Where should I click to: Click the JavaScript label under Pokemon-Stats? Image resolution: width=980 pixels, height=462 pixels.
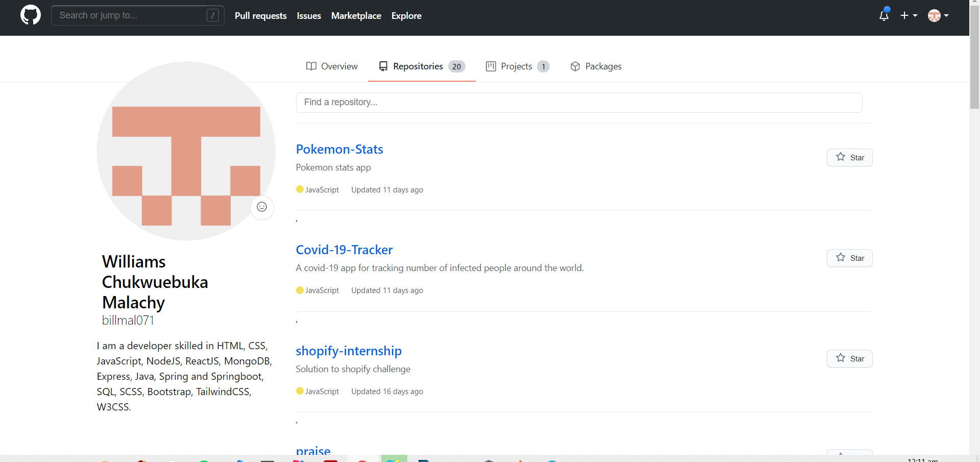click(x=322, y=190)
